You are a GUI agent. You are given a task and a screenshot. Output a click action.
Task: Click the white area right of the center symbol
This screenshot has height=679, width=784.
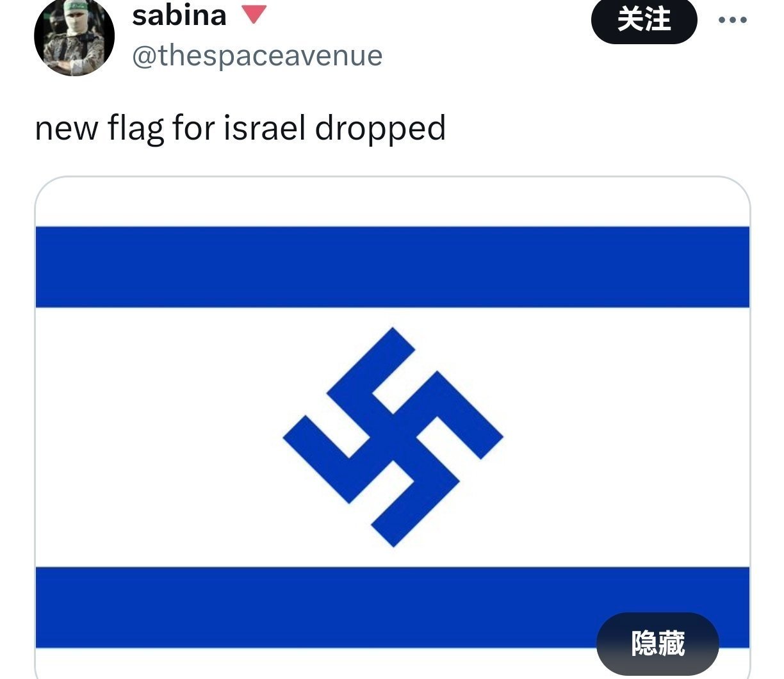pyautogui.click(x=626, y=437)
